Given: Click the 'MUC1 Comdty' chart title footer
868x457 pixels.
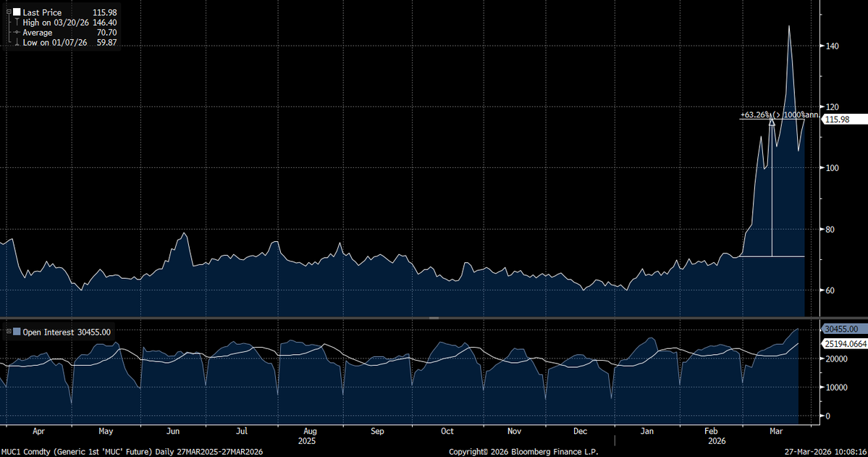Looking at the screenshot, I should pos(132,452).
